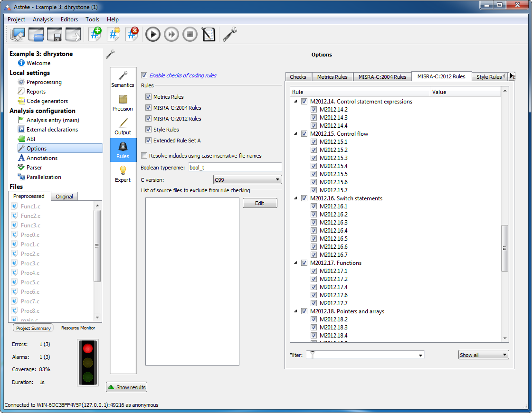Click the traffic light status indicator

pyautogui.click(x=88, y=363)
